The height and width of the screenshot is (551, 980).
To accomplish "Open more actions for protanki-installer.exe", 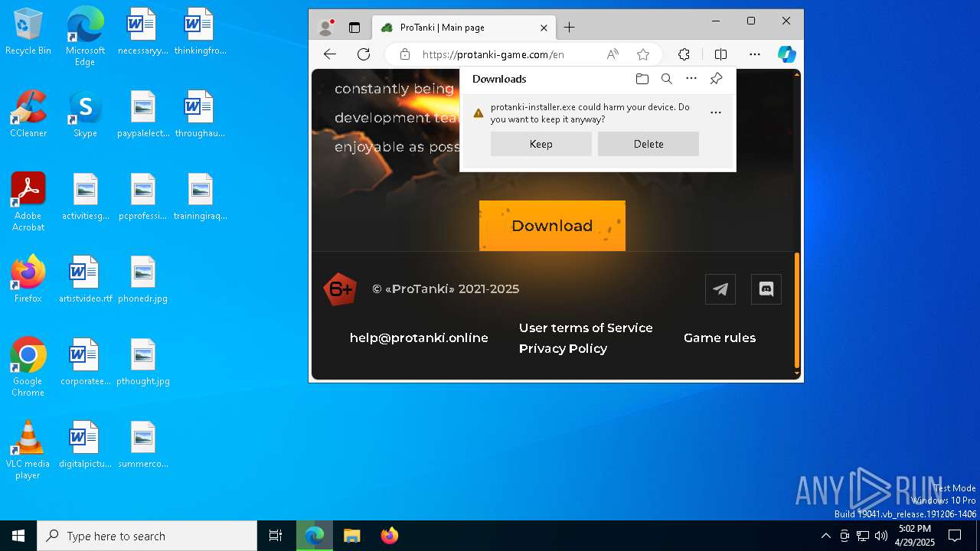I will tap(716, 112).
